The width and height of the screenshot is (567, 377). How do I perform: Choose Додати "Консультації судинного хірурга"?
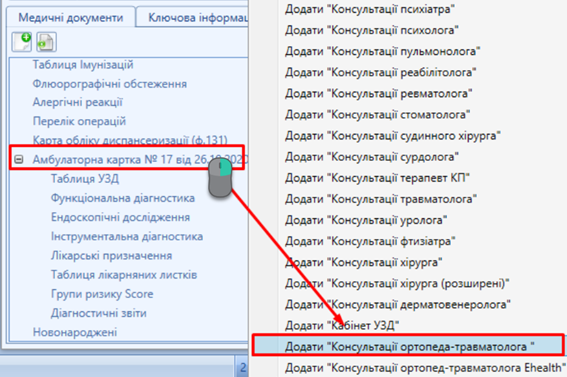(x=393, y=136)
